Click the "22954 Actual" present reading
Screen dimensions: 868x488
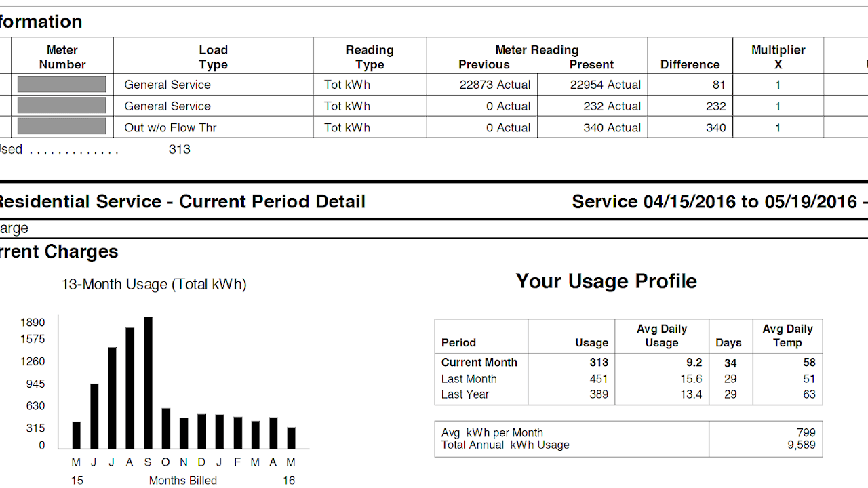606,85
